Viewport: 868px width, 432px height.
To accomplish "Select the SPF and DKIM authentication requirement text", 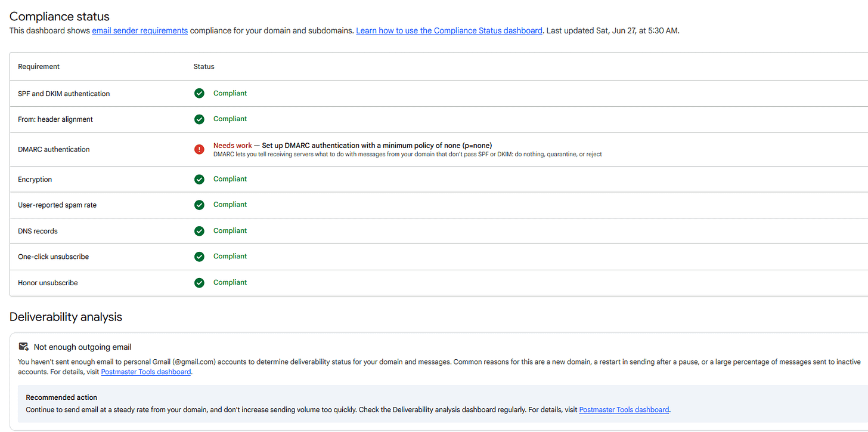I will [64, 94].
